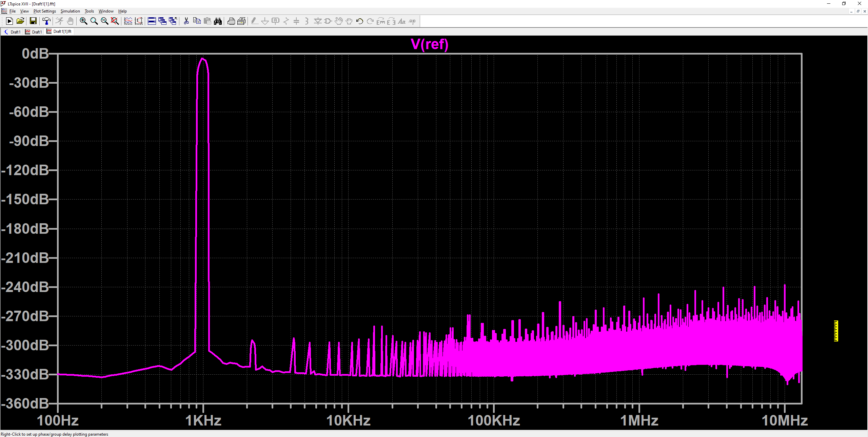Click the Find binoculars icon

point(218,21)
